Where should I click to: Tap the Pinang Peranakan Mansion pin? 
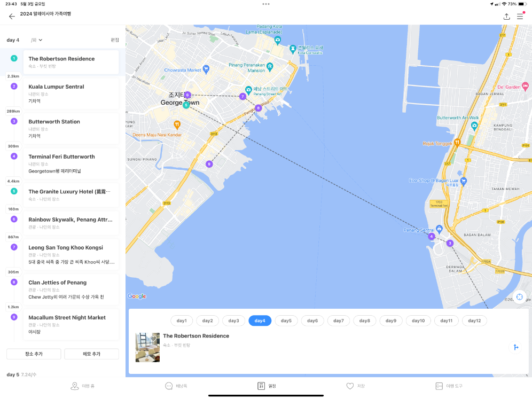click(x=270, y=66)
